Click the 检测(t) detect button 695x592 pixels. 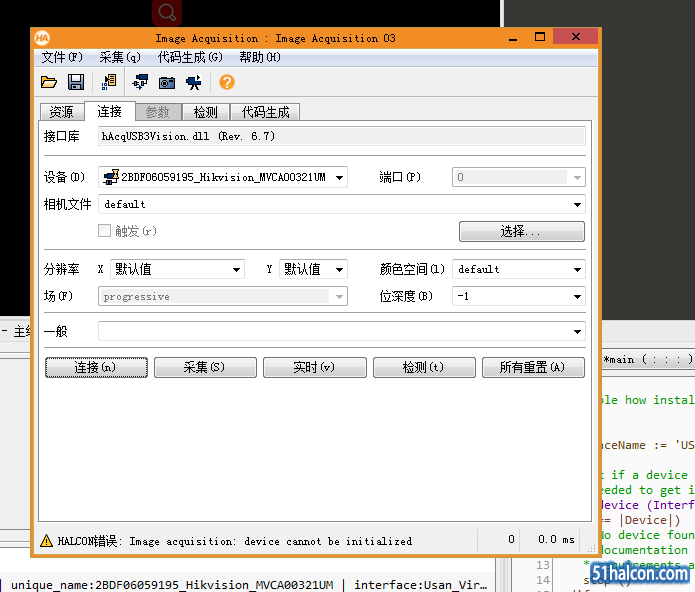tap(424, 367)
